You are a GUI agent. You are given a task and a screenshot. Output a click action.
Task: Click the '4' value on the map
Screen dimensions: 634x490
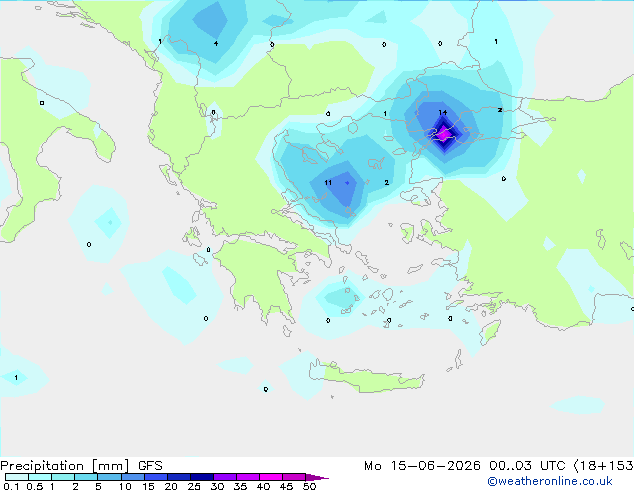pyautogui.click(x=216, y=43)
